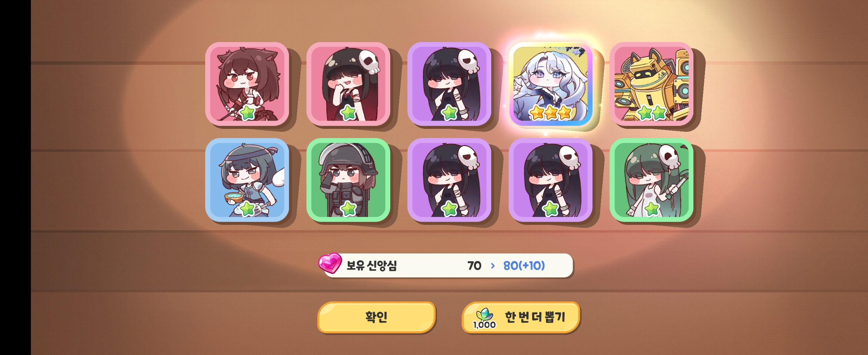Tap the laughing skull girl on pink card
The width and height of the screenshot is (868, 355).
348,84
